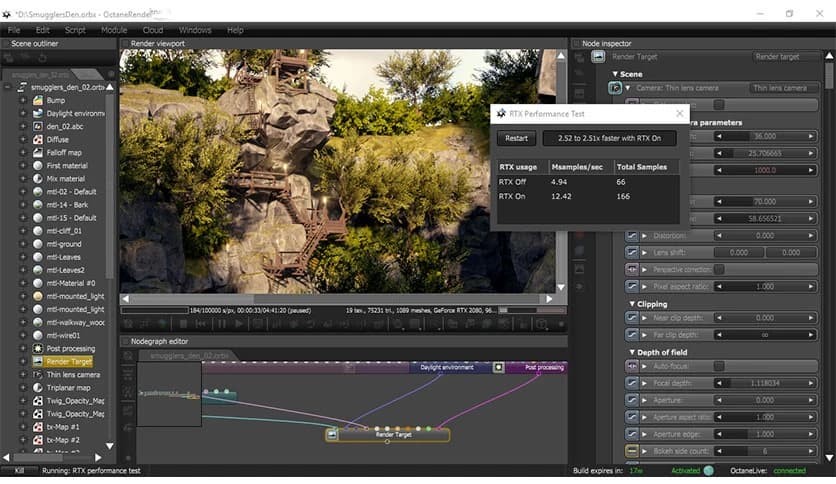Select the Render Target node in nodegraph
This screenshot has height=484, width=836.
click(x=388, y=435)
